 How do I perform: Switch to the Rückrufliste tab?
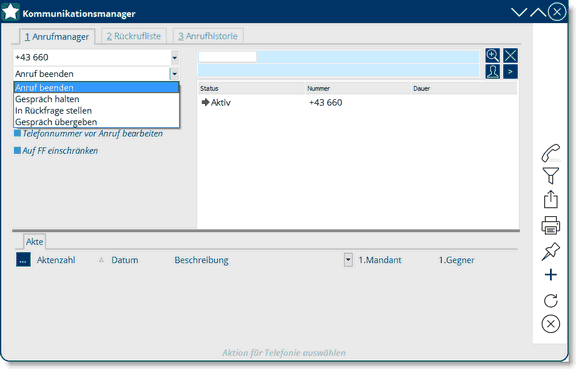coord(134,36)
